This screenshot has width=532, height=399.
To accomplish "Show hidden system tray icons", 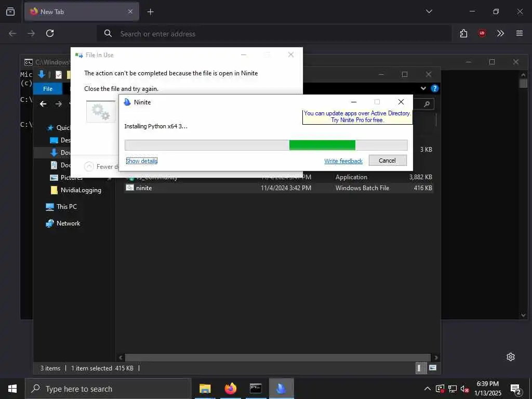I will [x=428, y=389].
